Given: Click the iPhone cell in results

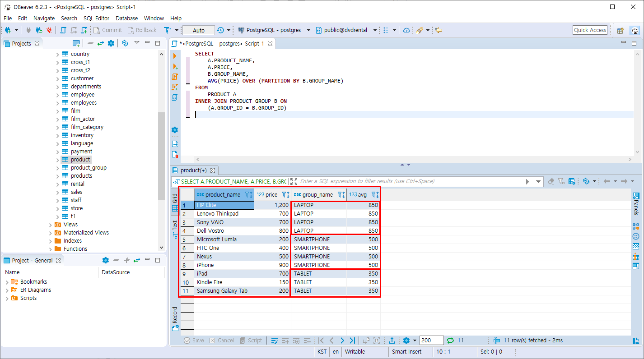Looking at the screenshot, I should [x=224, y=265].
